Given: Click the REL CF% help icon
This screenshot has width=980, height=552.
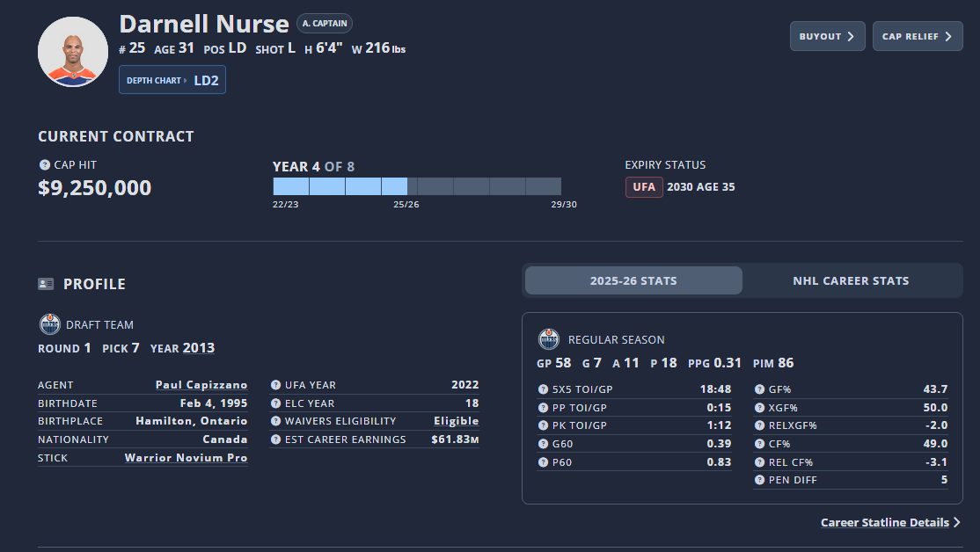Looking at the screenshot, I should [759, 462].
